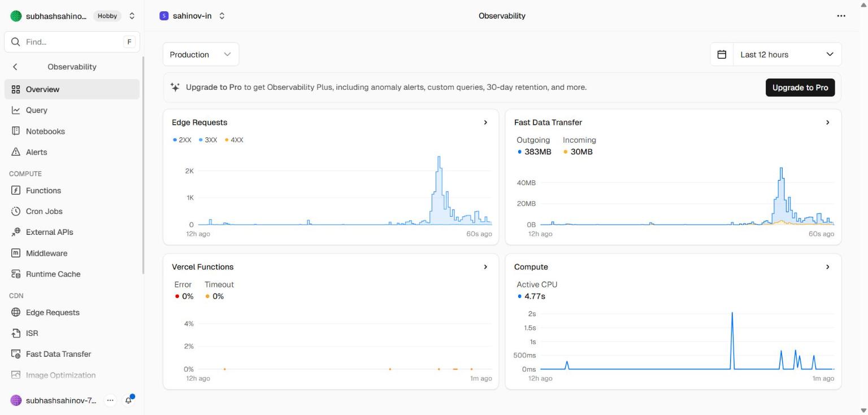Click the Observability page title at top

pos(502,16)
